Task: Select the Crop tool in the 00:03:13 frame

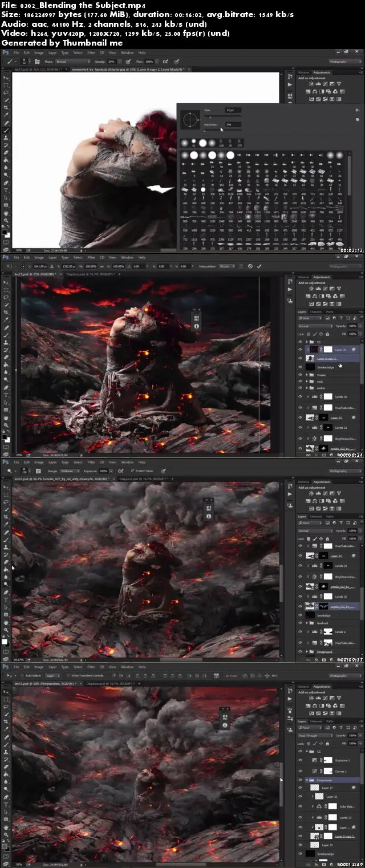Action: coord(6,107)
